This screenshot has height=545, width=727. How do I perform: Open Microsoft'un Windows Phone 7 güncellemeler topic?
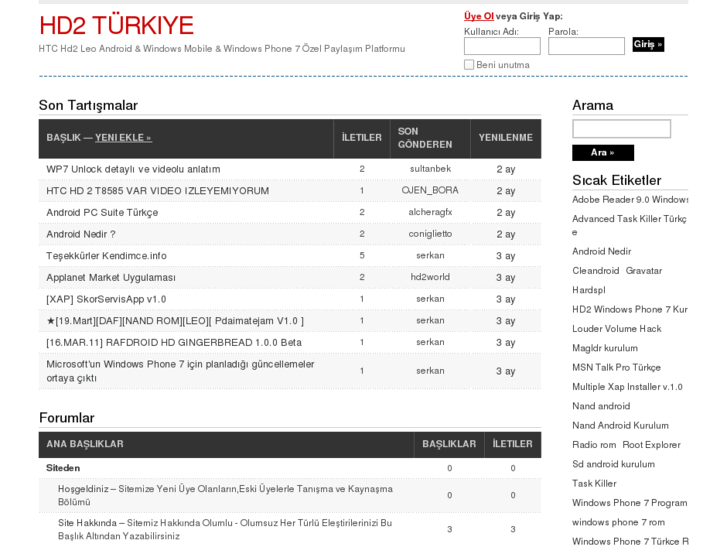pyautogui.click(x=180, y=371)
